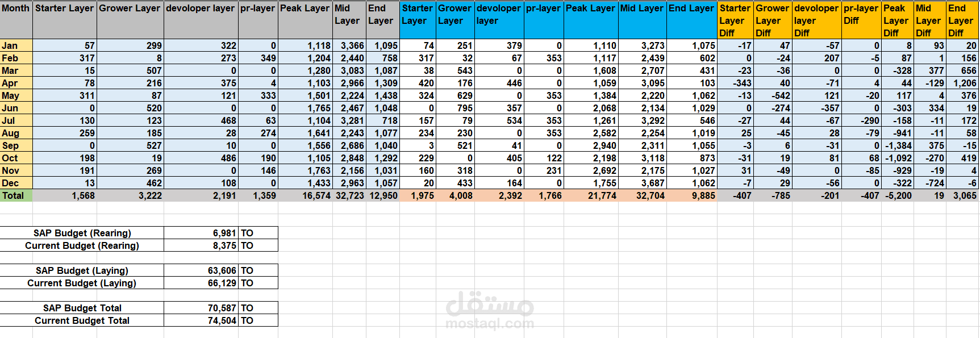Select the orange total cell 21,774
The width and height of the screenshot is (980, 338).
pyautogui.click(x=591, y=195)
